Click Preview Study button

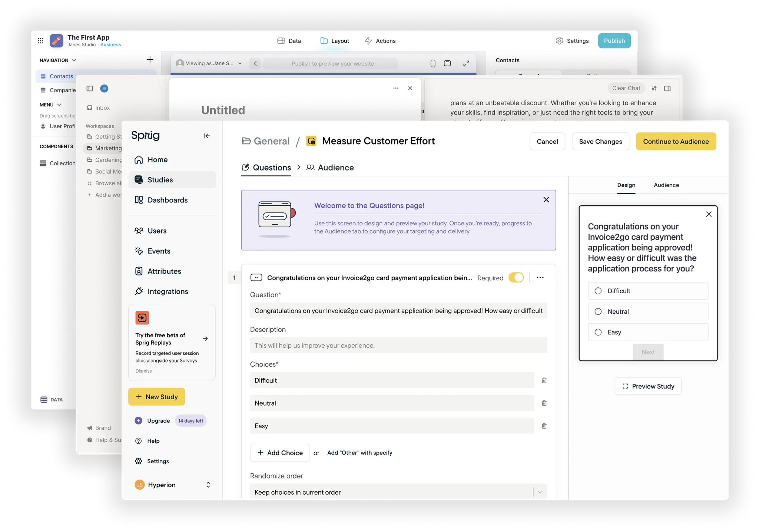coord(648,386)
